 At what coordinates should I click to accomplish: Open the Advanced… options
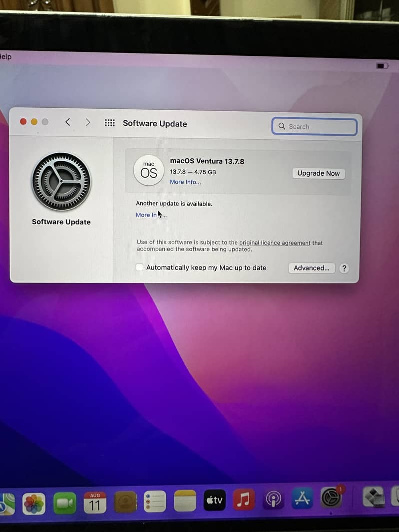point(312,268)
